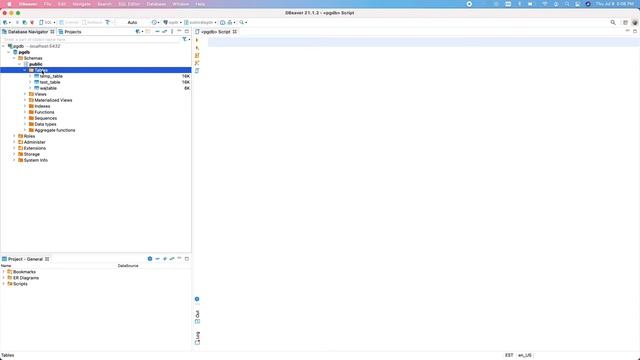
Task: Select the Functions folder
Action: pos(44,112)
